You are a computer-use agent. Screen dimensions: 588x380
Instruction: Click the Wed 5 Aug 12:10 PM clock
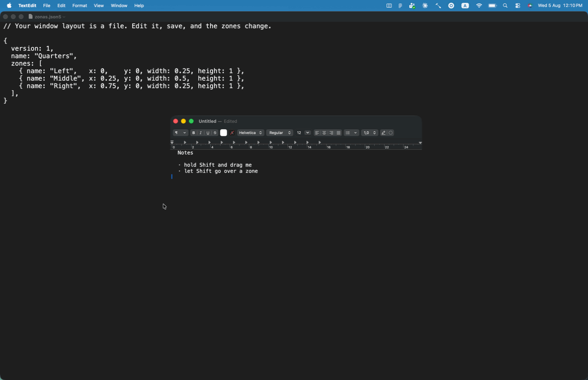(x=560, y=5)
